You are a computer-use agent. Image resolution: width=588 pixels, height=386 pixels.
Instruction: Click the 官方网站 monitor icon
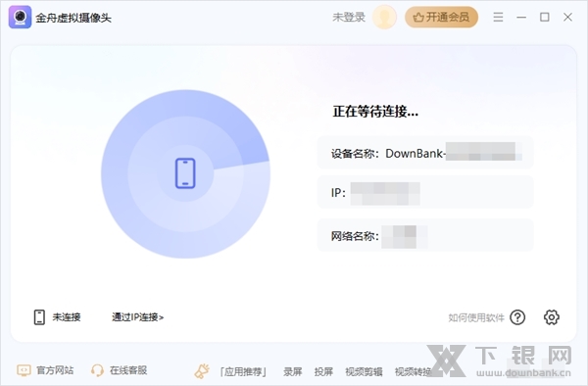click(24, 370)
